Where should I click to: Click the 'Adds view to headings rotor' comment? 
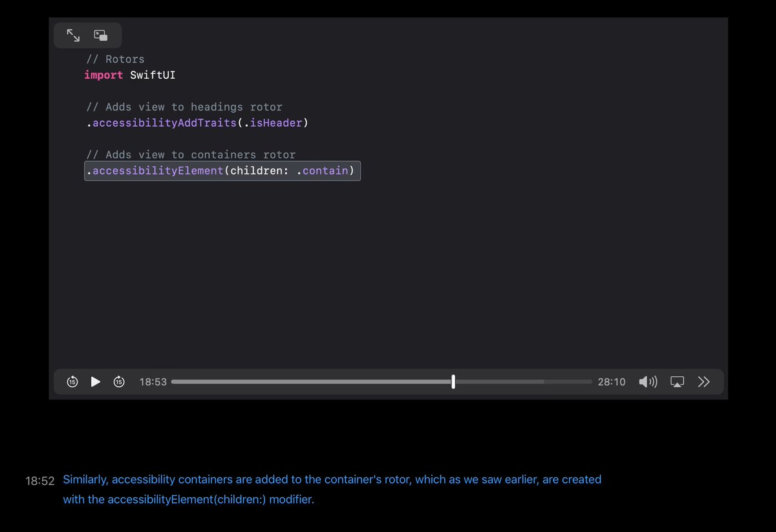pyautogui.click(x=184, y=107)
